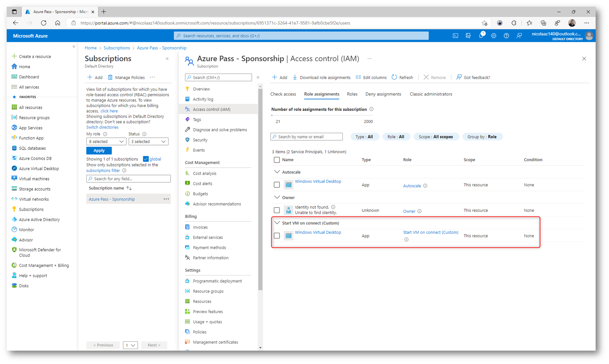The width and height of the screenshot is (609, 364).
Task: Open the notifications bell
Action: pyautogui.click(x=481, y=36)
